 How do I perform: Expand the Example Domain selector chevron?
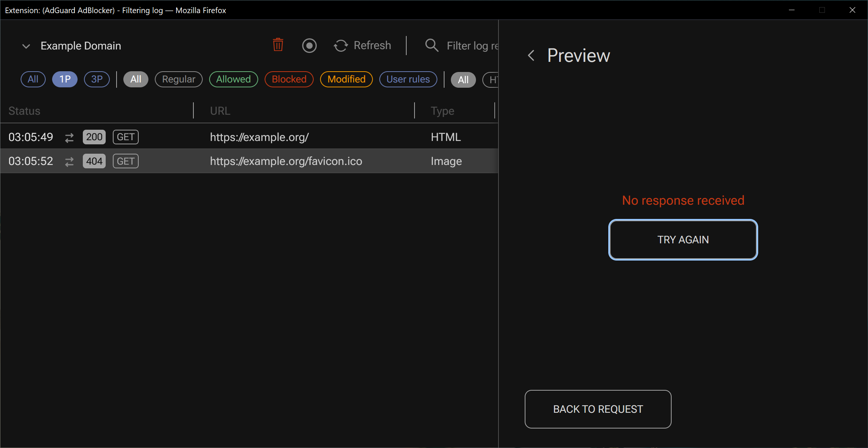point(26,46)
